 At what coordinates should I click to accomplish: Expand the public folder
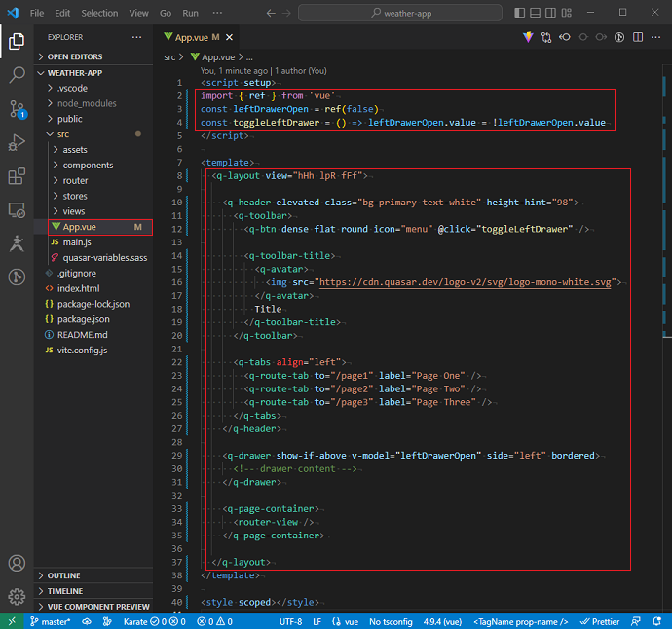pos(93,119)
